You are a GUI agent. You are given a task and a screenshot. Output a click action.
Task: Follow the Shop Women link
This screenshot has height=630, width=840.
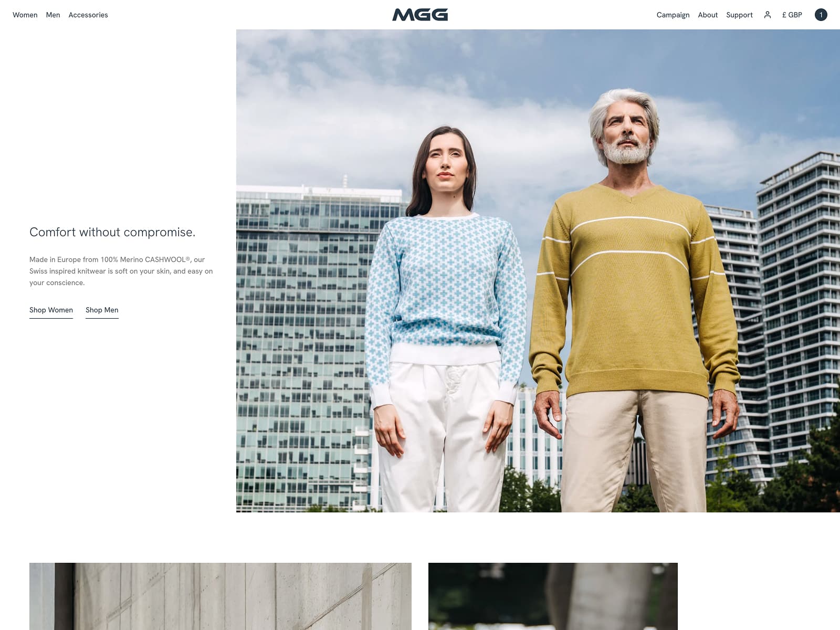coord(51,310)
